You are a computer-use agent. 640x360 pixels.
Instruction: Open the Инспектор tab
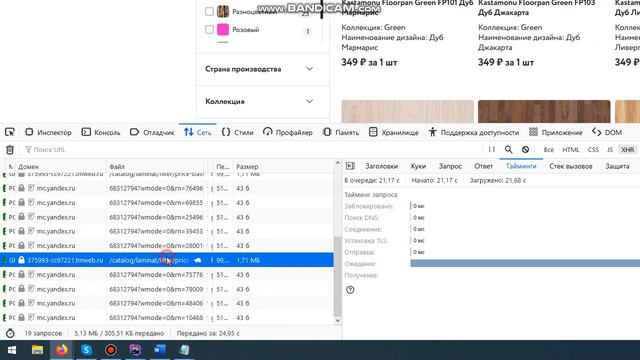tap(48, 132)
